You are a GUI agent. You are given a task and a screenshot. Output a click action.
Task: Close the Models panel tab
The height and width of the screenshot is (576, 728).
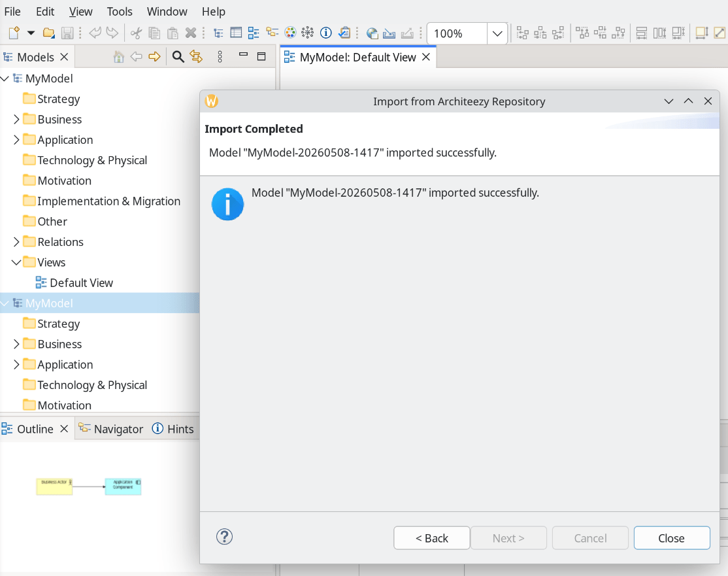pyautogui.click(x=65, y=57)
